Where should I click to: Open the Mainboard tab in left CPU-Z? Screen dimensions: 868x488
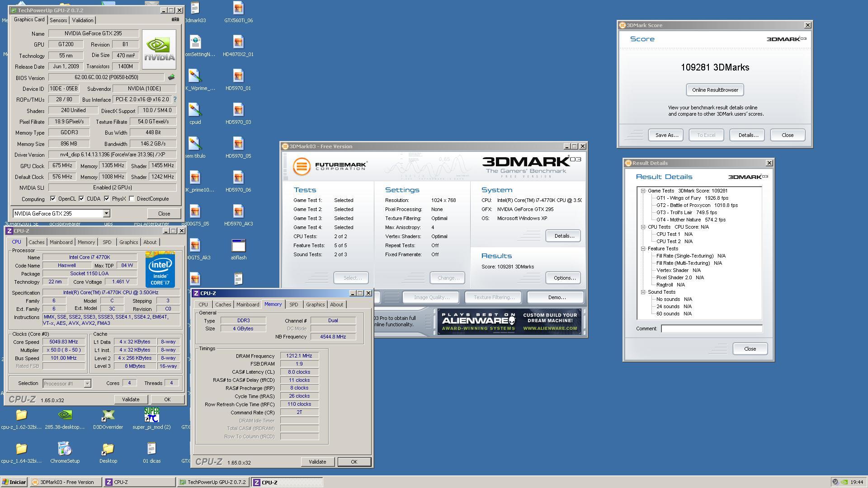point(61,242)
